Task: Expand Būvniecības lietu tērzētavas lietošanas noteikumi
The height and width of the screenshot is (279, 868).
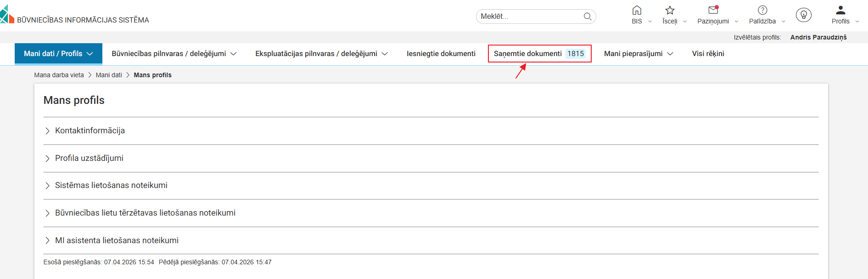Action: point(145,213)
